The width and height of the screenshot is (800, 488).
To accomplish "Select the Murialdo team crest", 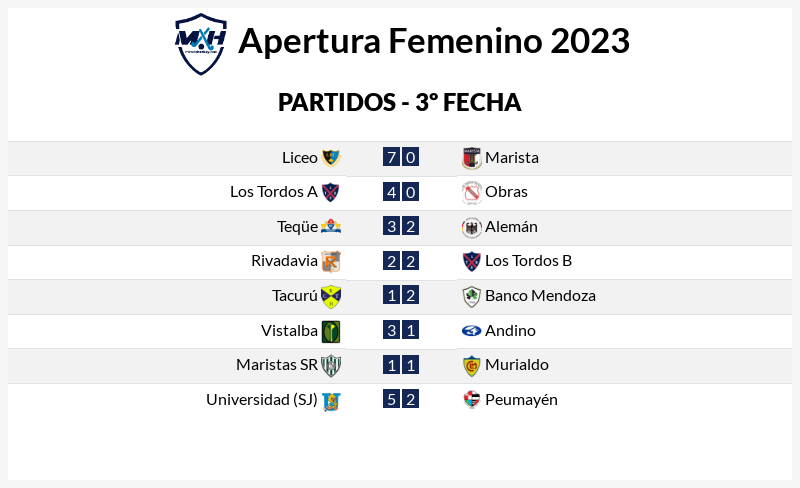I will [x=471, y=365].
